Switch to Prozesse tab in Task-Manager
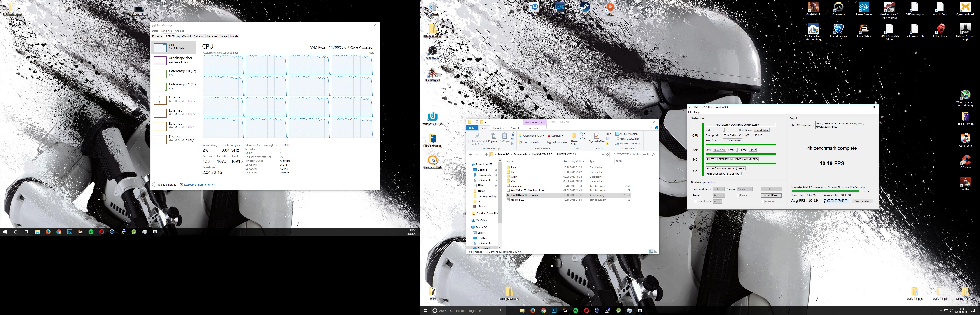The height and width of the screenshot is (315, 980). [157, 37]
